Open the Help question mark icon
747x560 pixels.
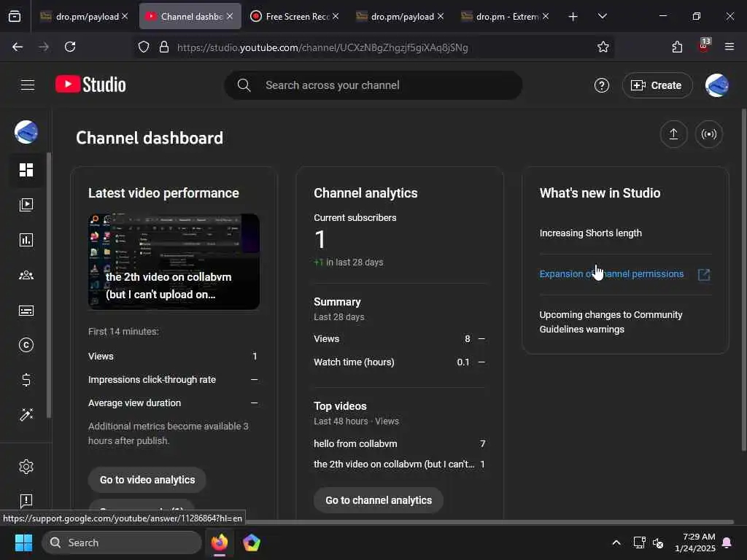coord(601,85)
